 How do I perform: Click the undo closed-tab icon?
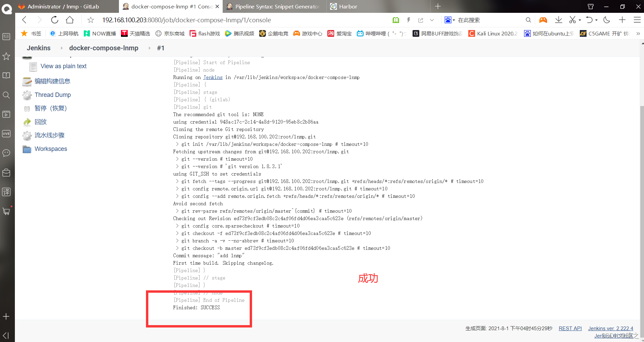click(x=590, y=20)
